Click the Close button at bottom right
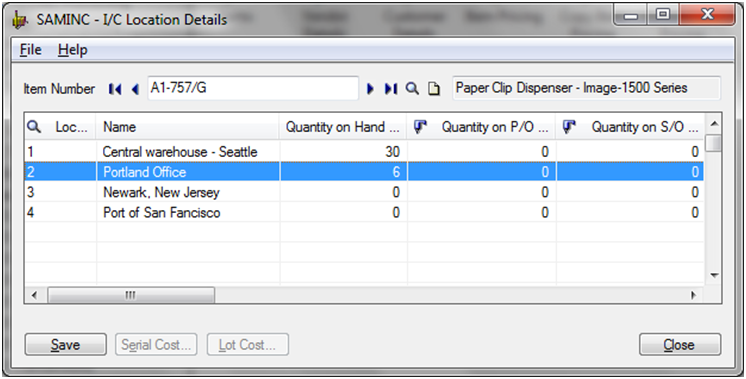Image resolution: width=746 pixels, height=379 pixels. [x=680, y=344]
